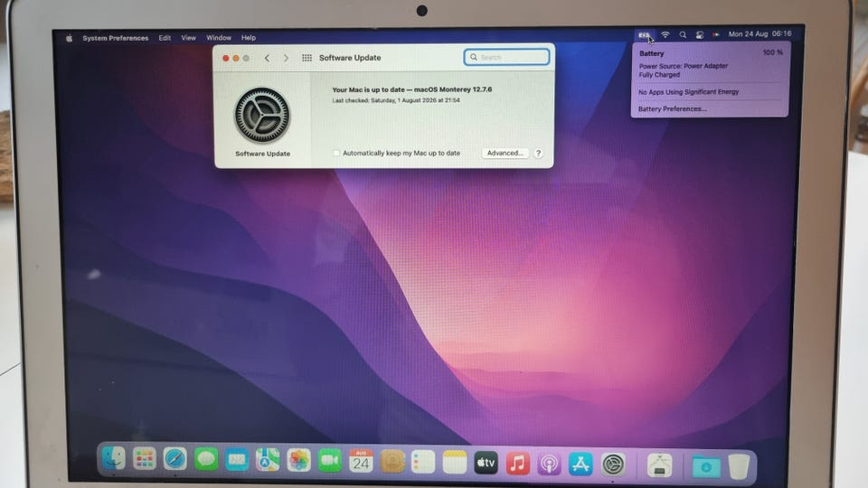Go forward with right chevron button
The image size is (868, 488).
286,58
